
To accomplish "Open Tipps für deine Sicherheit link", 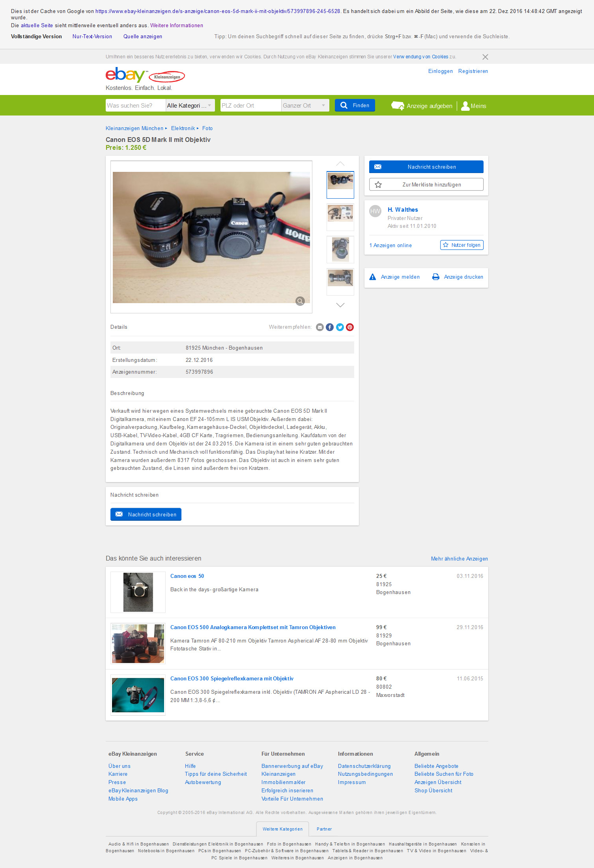I will point(216,774).
